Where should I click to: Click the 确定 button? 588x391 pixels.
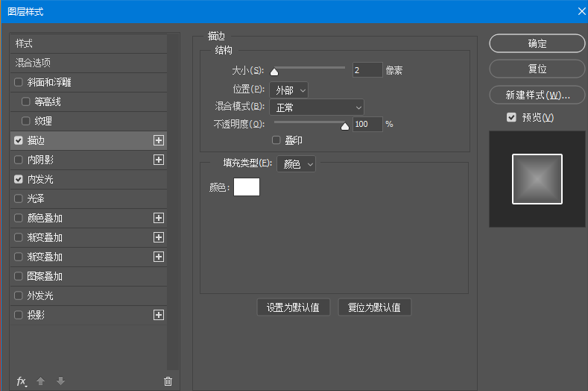click(x=537, y=43)
